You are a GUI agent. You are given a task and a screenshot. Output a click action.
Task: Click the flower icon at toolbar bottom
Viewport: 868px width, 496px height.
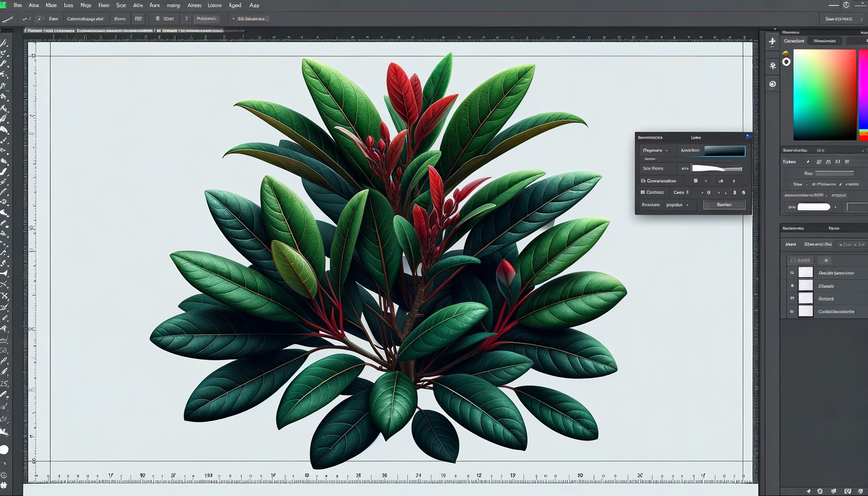4,485
